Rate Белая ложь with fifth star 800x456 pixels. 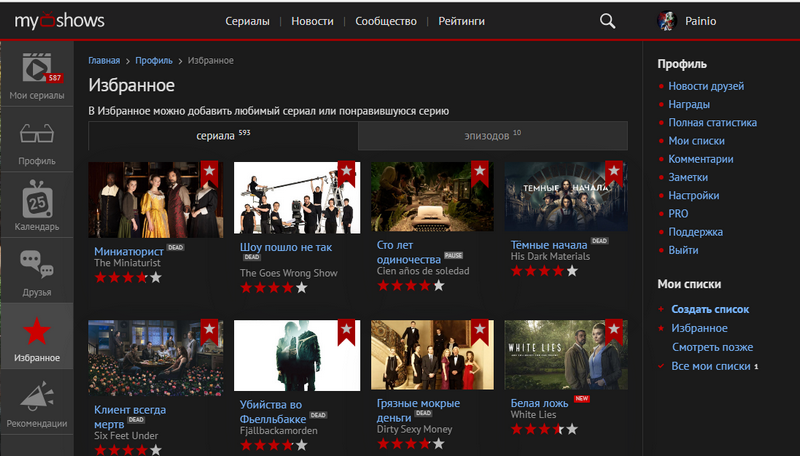[572, 429]
